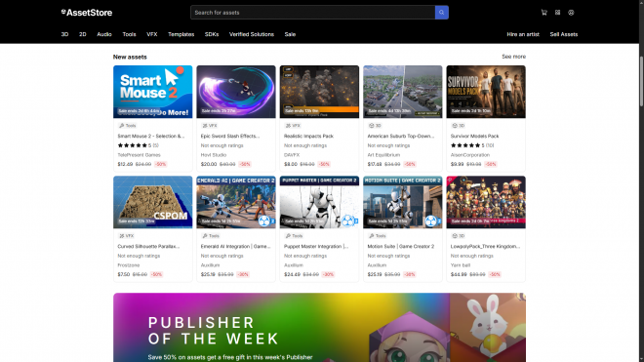Open Survivor Models Pack title link
The height and width of the screenshot is (362, 644).
[474, 136]
